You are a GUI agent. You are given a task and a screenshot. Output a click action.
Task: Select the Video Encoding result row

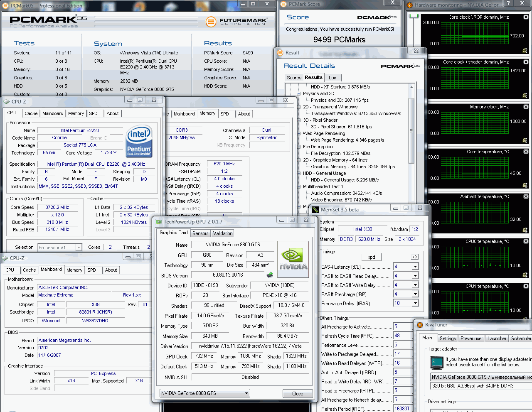pyautogui.click(x=341, y=200)
